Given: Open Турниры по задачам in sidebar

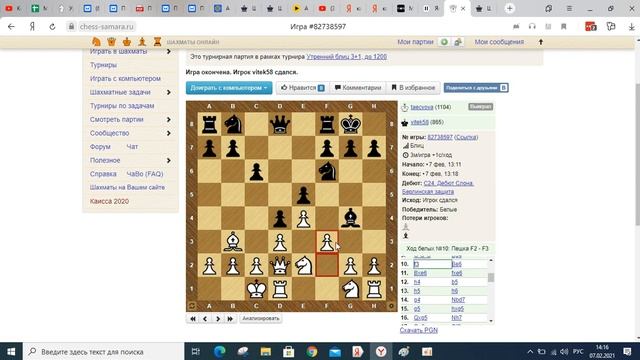Looking at the screenshot, I should 122,106.
